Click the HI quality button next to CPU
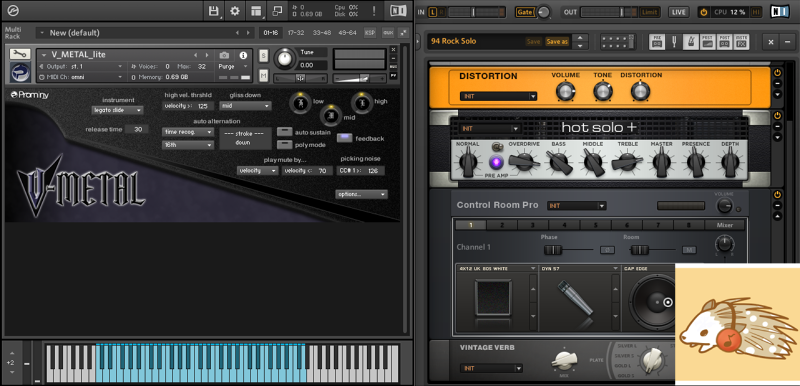800x386 pixels. [x=756, y=12]
